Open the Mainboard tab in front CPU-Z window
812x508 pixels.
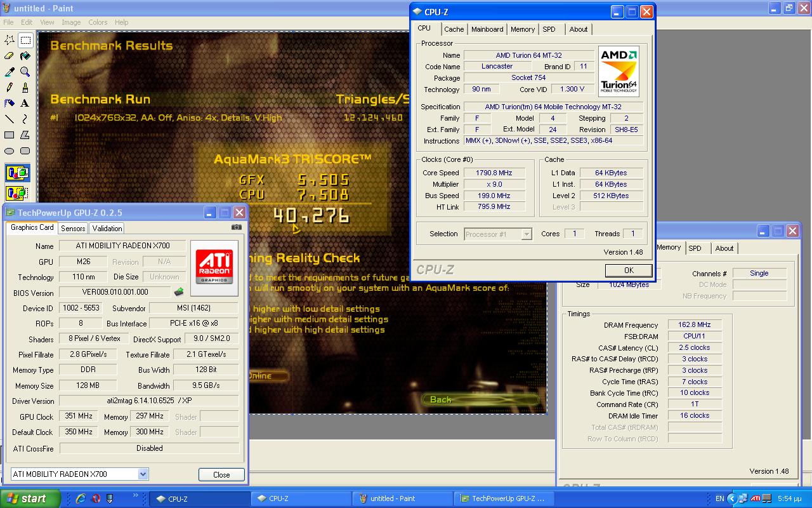click(487, 29)
